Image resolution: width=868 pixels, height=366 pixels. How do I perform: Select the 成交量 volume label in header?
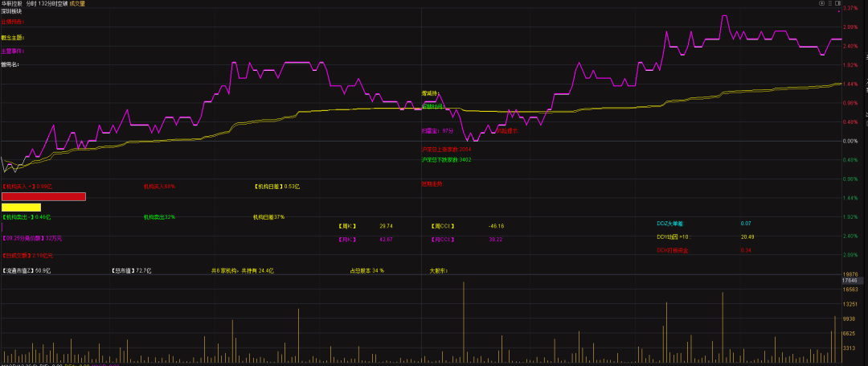point(77,4)
